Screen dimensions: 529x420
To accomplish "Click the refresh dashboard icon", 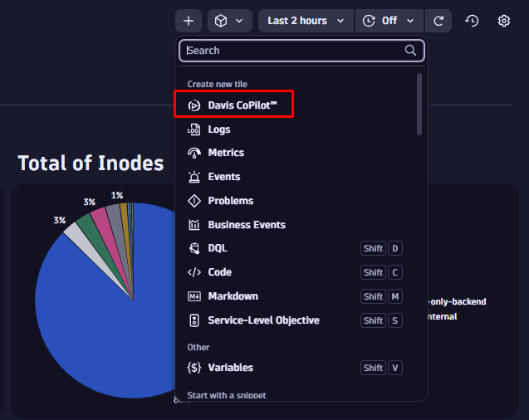I will (x=438, y=21).
